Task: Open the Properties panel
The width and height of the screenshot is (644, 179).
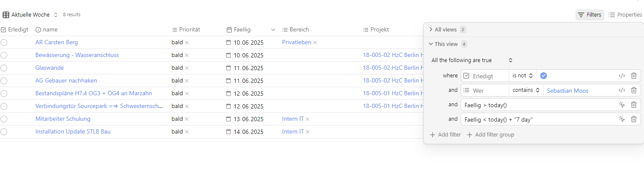Action: (625, 15)
